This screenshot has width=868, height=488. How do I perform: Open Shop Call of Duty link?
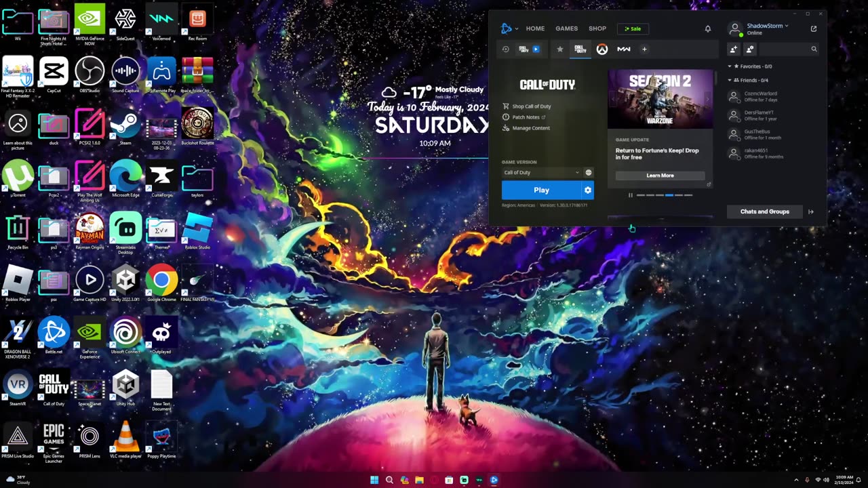click(x=527, y=106)
